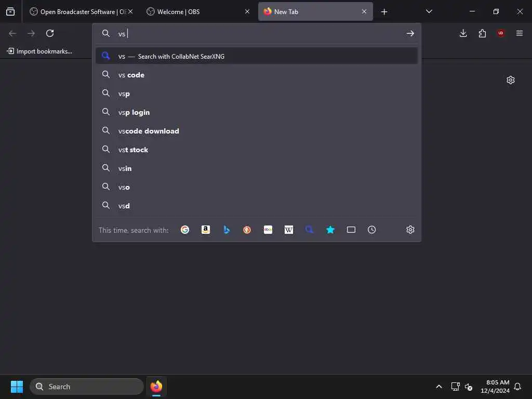
Task: Choose 'vscode download' suggestion
Action: [x=257, y=130]
